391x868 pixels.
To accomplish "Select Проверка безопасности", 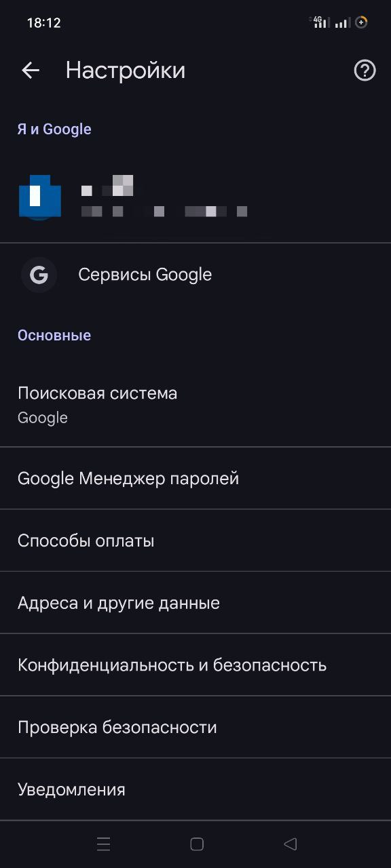I will [195, 727].
